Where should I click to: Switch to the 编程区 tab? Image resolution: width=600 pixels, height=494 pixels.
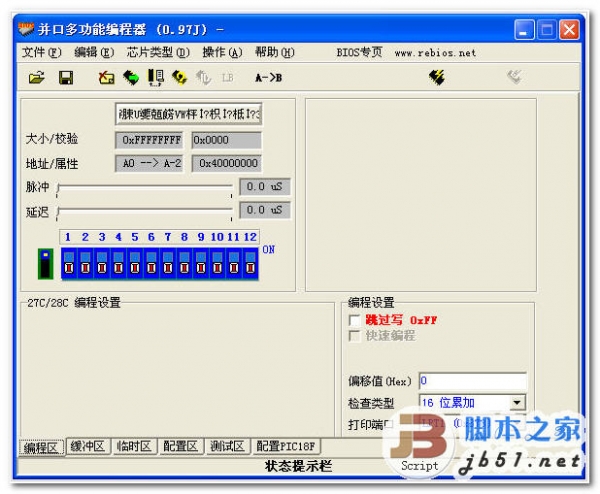[41, 447]
